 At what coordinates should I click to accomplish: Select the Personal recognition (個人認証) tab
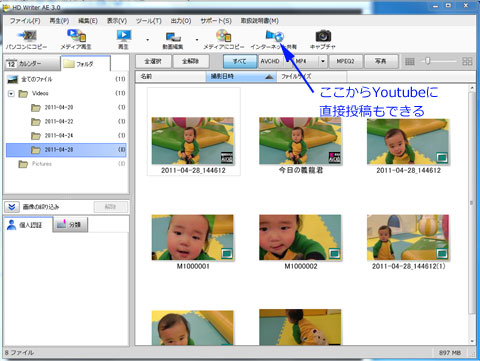[28, 224]
